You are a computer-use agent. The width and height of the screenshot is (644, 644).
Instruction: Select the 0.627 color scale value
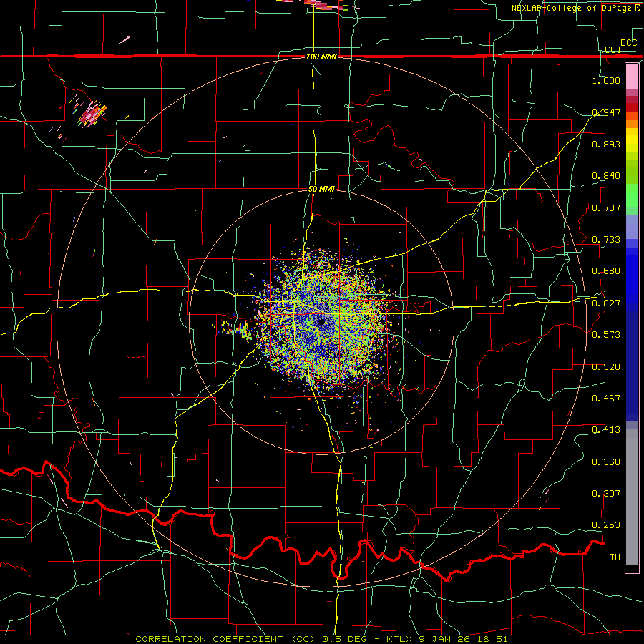point(606,303)
